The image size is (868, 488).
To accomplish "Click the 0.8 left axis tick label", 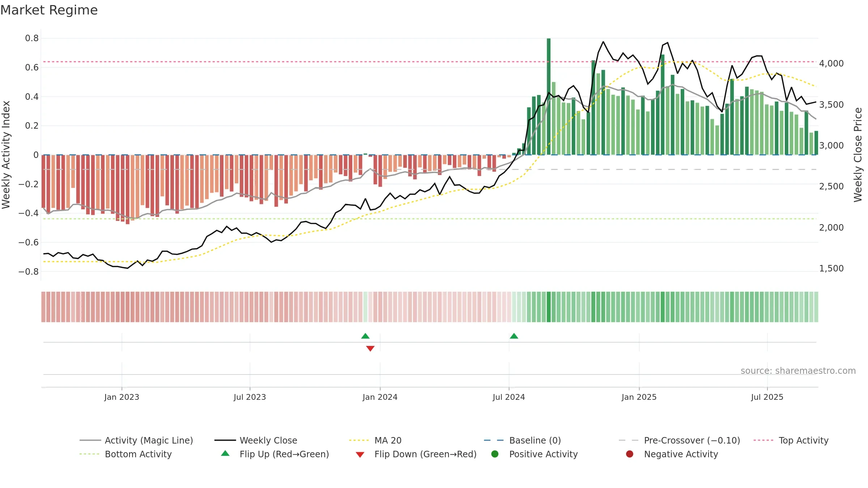I will 32,38.
